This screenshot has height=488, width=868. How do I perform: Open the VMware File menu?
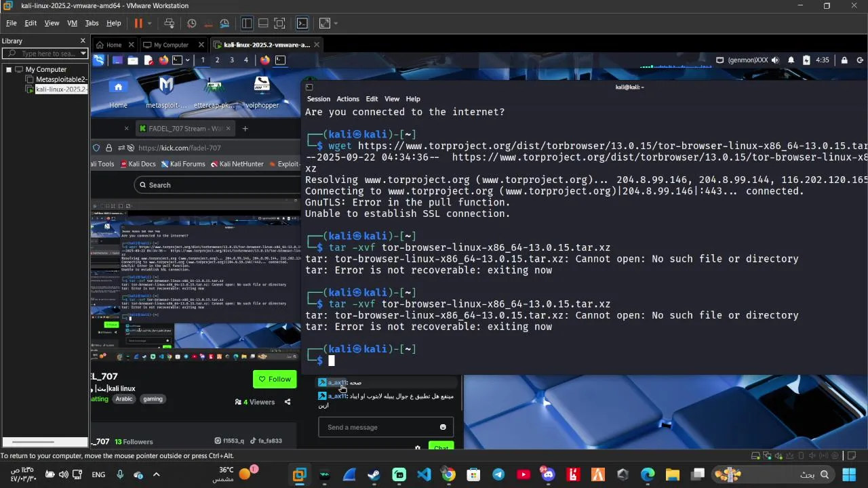12,23
